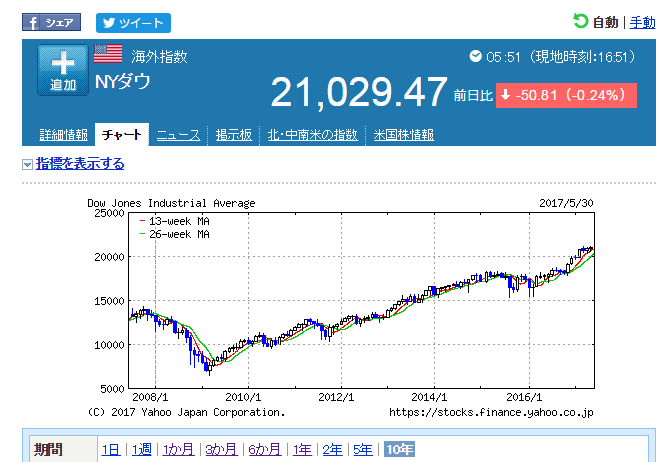Viewport: 664px width, 462px height.
Task: Select the highlighted 10年 period
Action: (399, 449)
